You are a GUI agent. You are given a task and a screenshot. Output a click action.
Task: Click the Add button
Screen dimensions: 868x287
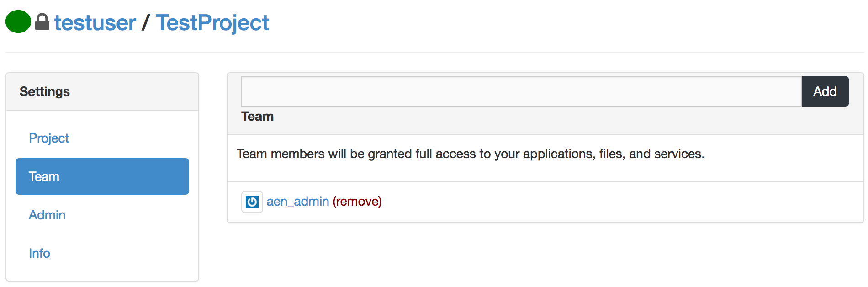pos(825,91)
